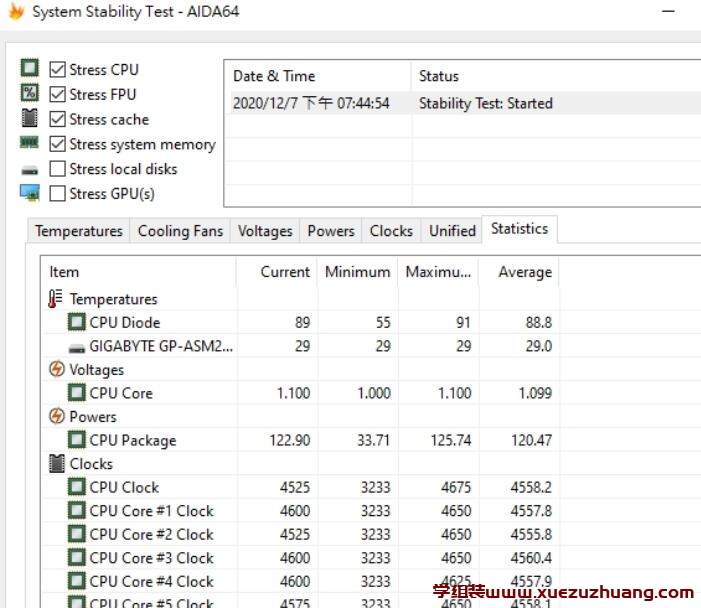Viewport: 701px width, 608px height.
Task: Click the Maximum column header
Action: pos(437,272)
